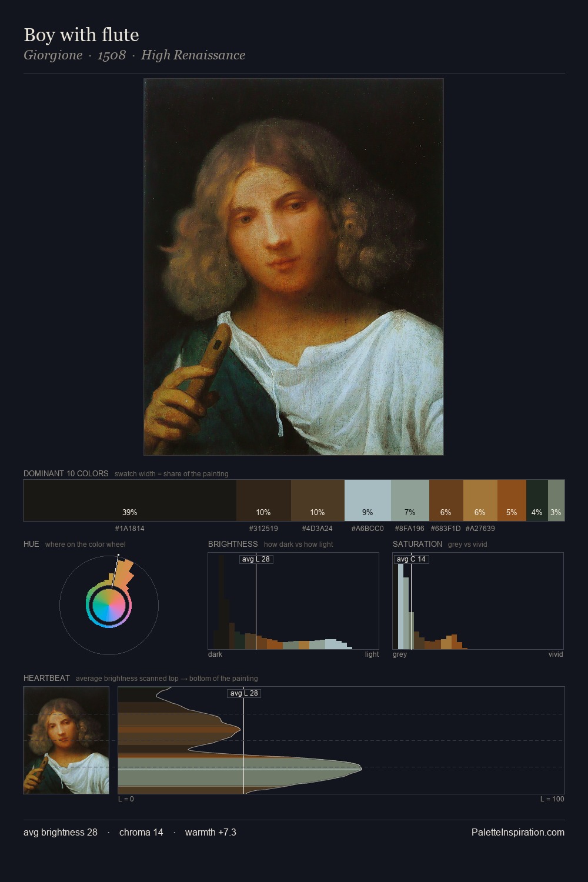Image resolution: width=588 pixels, height=882 pixels.
Task: Click the High Renaissance style label
Action: [x=193, y=55]
